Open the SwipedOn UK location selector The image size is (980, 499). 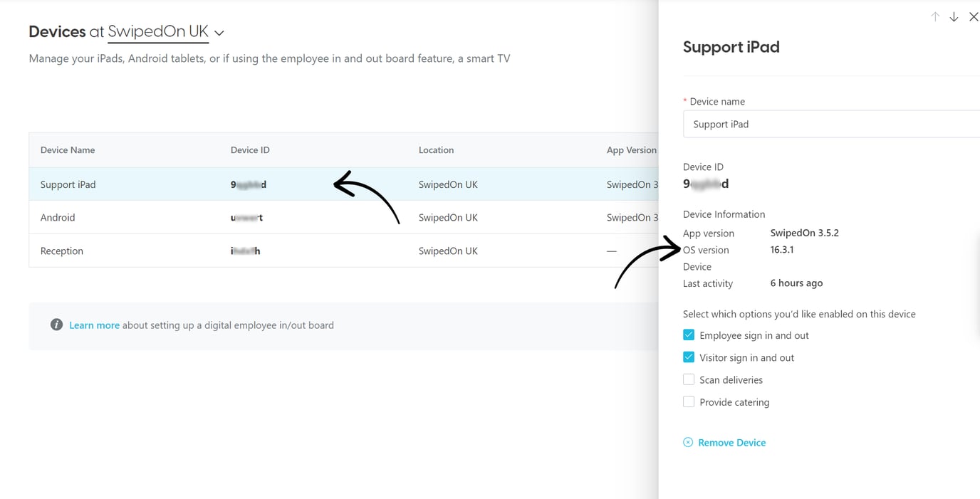pyautogui.click(x=158, y=32)
